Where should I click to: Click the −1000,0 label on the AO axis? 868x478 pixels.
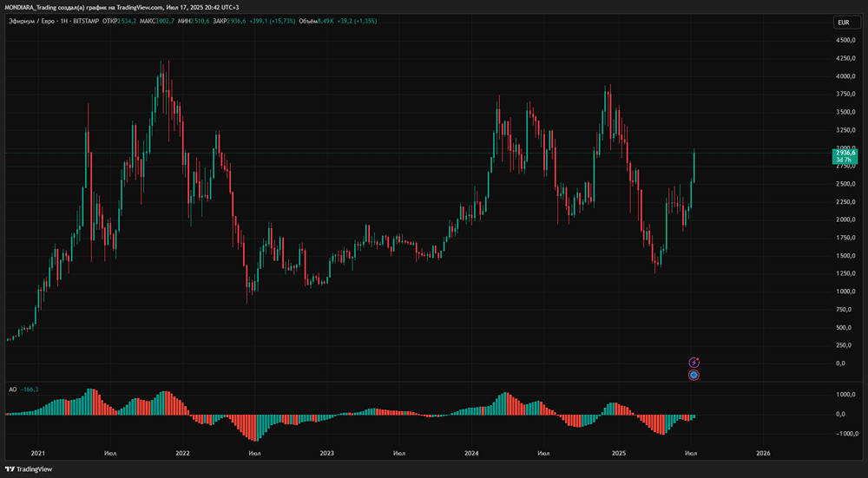pos(847,435)
